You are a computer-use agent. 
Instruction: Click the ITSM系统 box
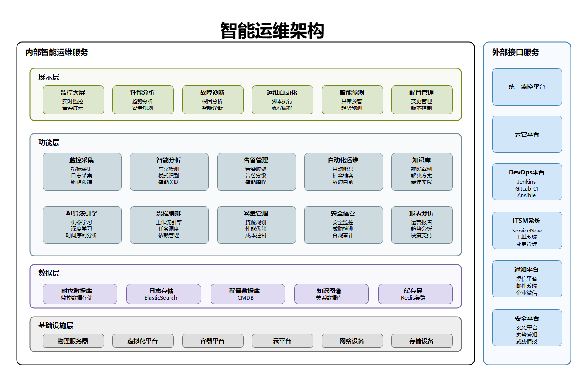click(x=527, y=231)
